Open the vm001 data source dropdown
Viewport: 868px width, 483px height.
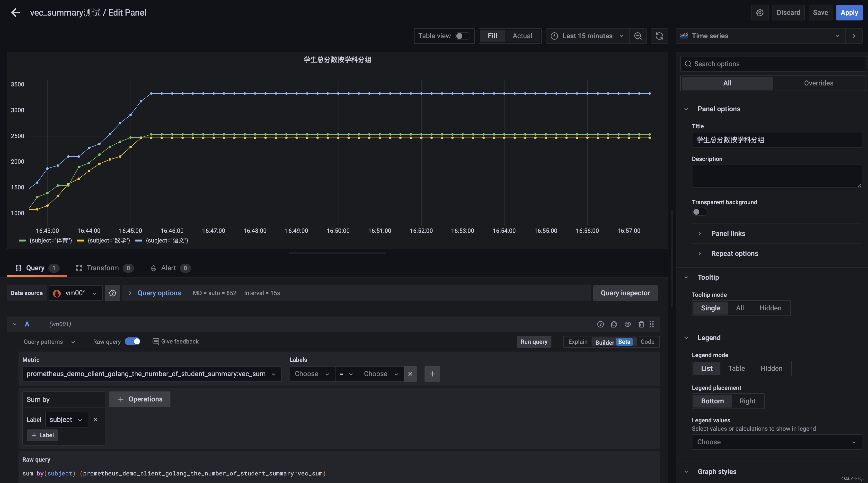(x=76, y=293)
